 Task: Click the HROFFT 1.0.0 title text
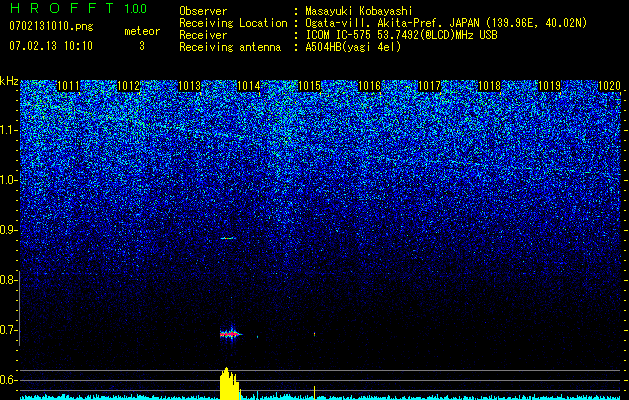(78, 8)
